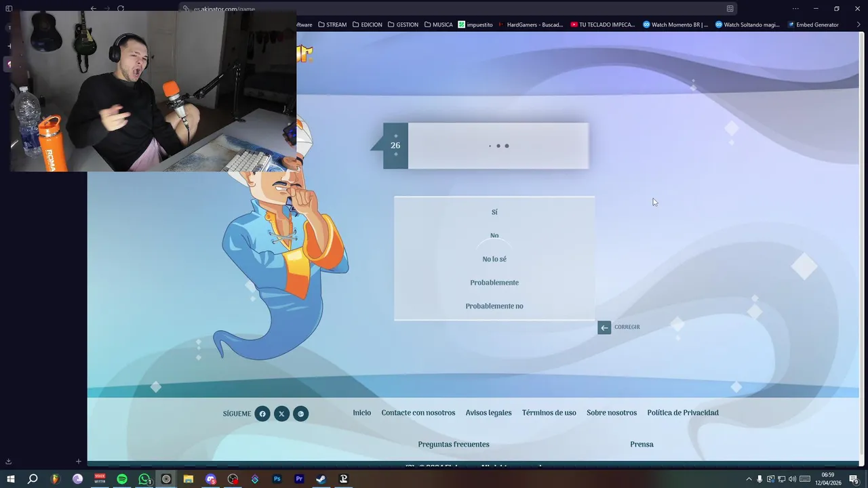Open the 'Prensa' footer link

coord(642,445)
